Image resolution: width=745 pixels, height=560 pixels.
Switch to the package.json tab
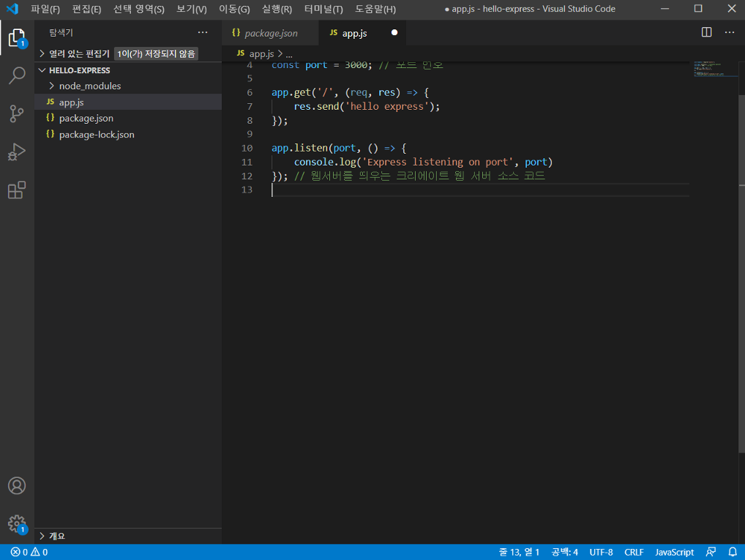tap(270, 33)
